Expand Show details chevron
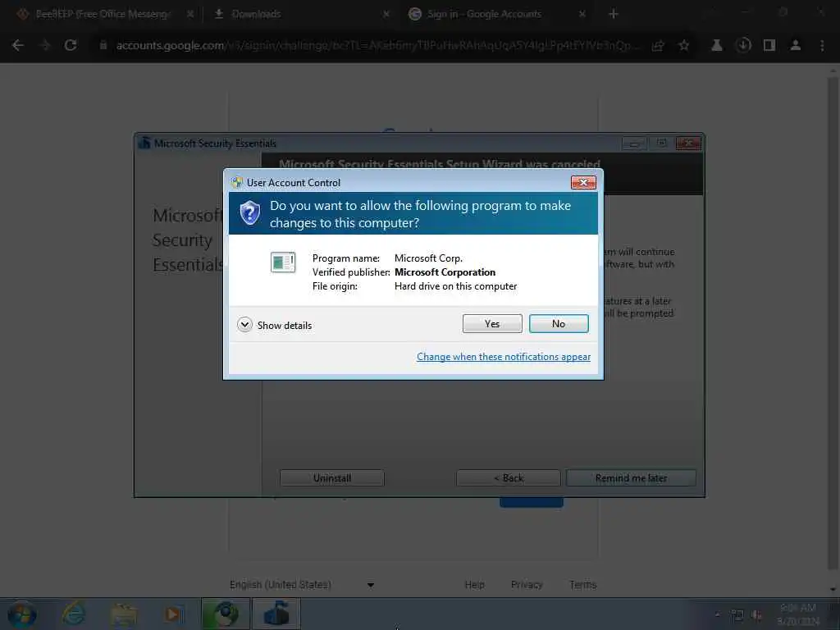This screenshot has width=840, height=630. pyautogui.click(x=244, y=325)
